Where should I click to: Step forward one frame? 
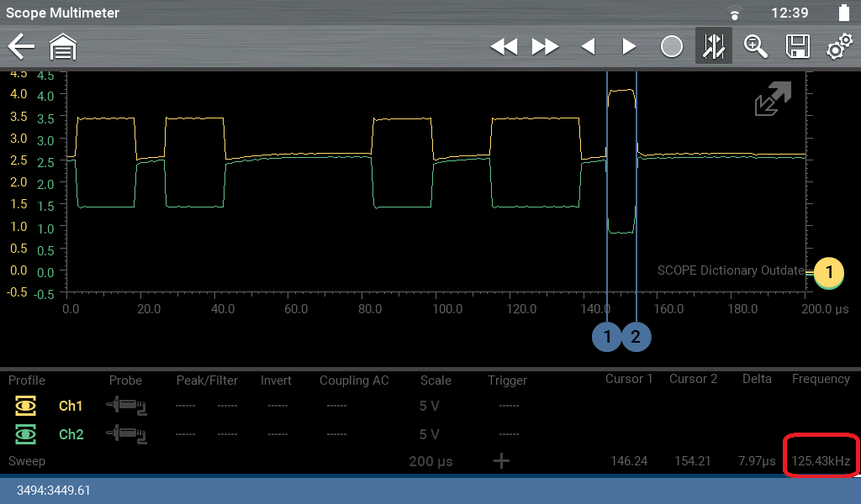(628, 47)
